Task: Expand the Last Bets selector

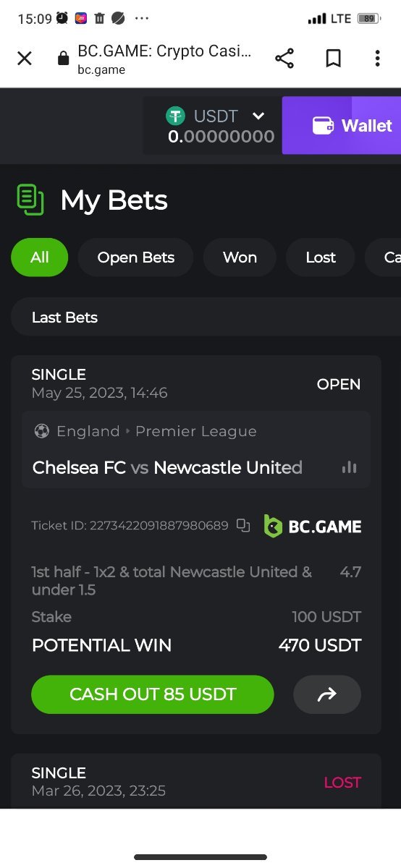Action: tap(206, 317)
